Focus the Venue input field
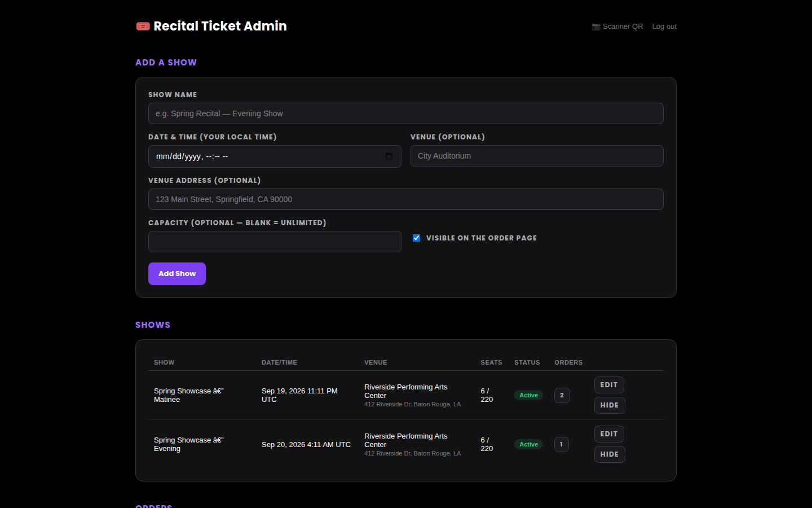Viewport: 812px width, 508px height. (537, 156)
